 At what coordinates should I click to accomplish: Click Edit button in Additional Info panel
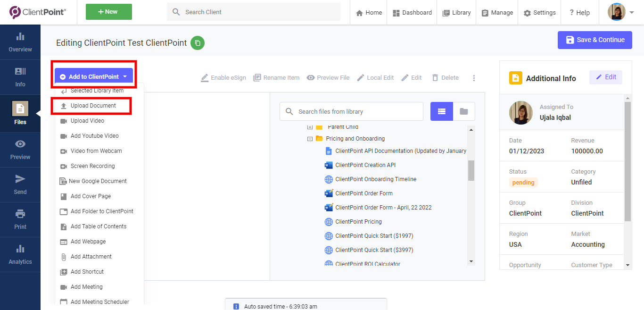tap(606, 77)
